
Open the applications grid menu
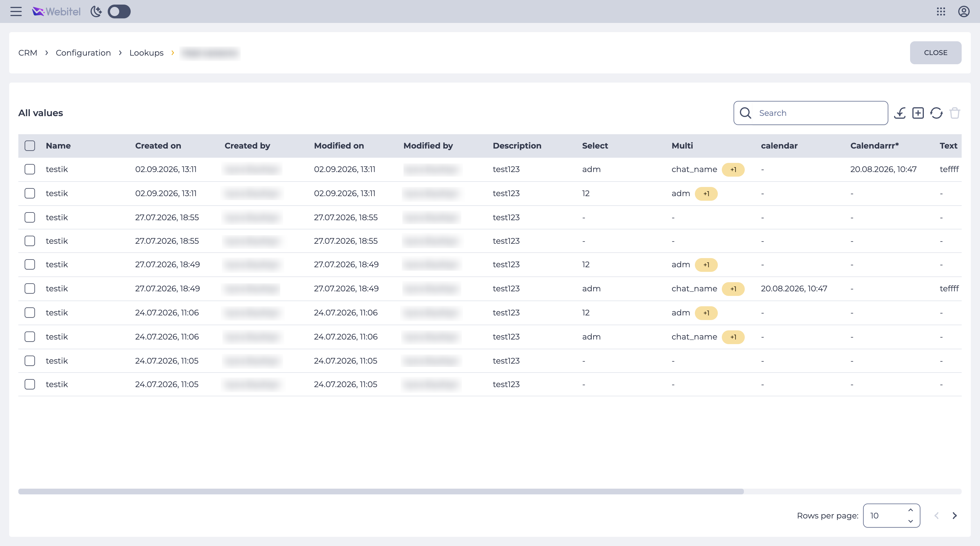pos(941,11)
